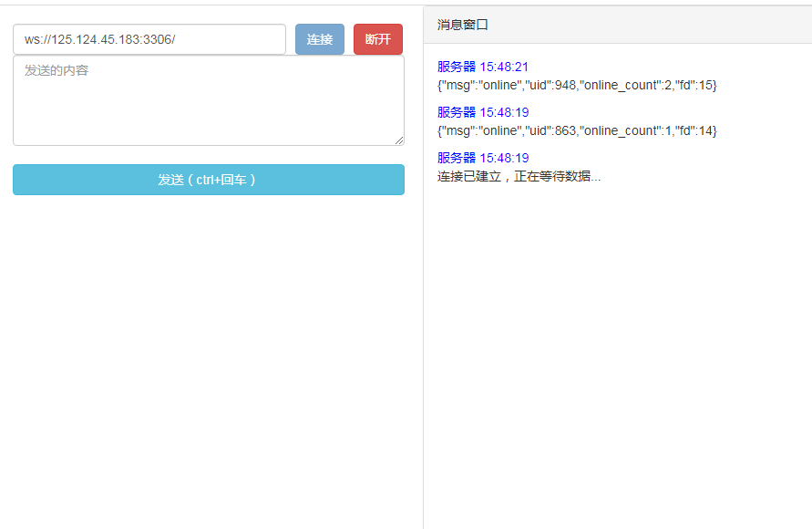The height and width of the screenshot is (529, 812).
Task: Click the 服务器 15:48:21 timestamp line
Action: tap(483, 67)
